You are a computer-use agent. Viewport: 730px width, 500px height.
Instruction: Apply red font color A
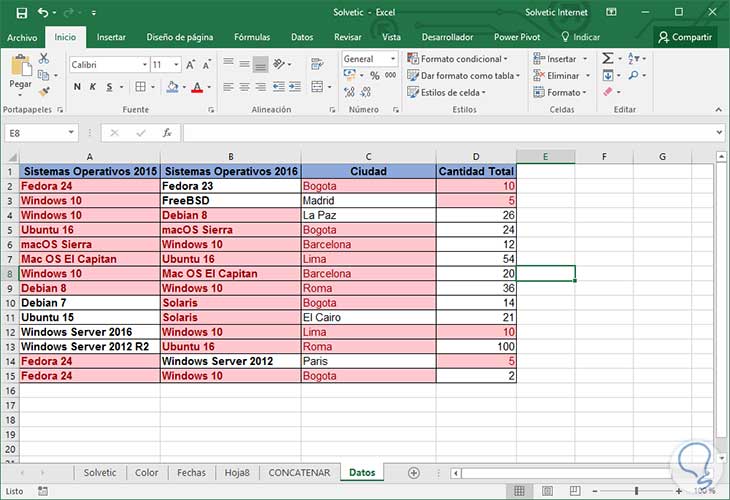click(x=197, y=87)
